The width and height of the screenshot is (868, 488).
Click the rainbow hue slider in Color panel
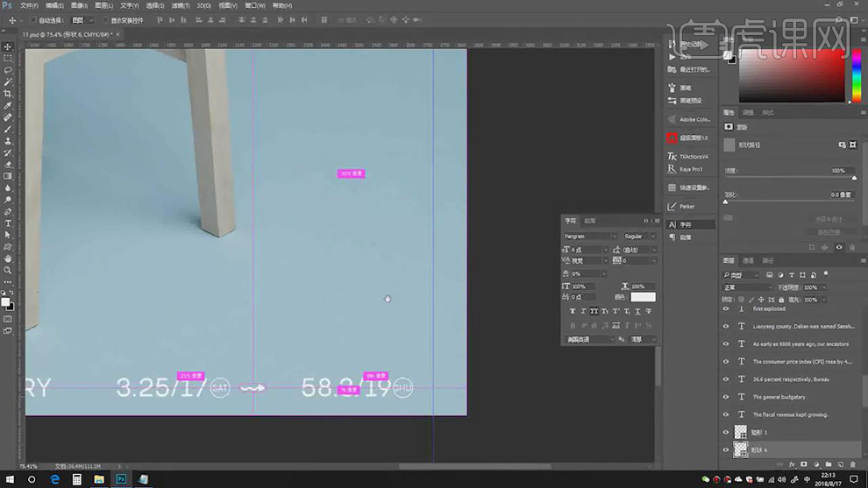tap(857, 74)
